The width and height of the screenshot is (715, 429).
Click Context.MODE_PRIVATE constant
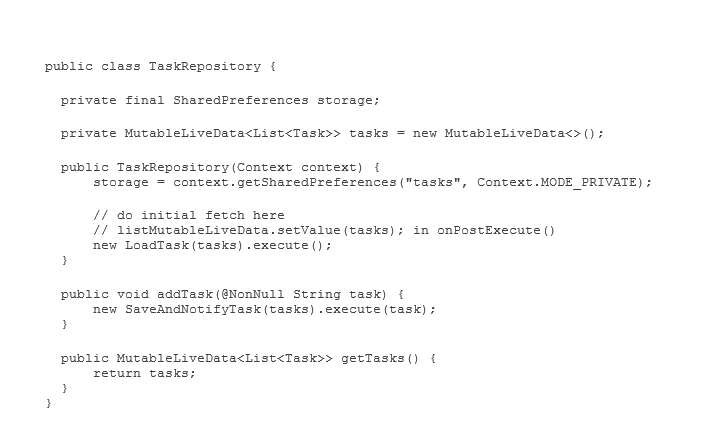[557, 182]
